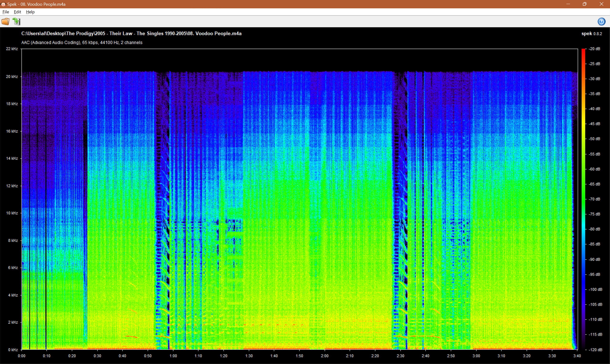Click the Open file folder icon

click(5, 22)
